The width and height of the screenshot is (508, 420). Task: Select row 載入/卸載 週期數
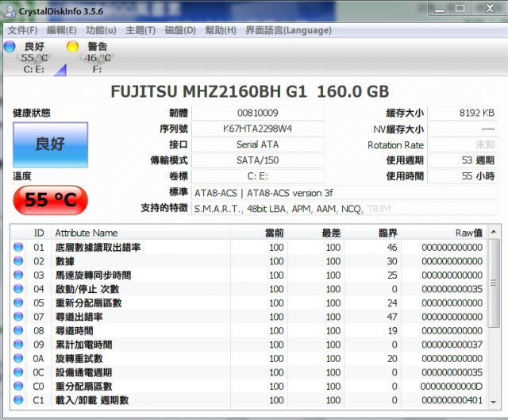(248, 400)
